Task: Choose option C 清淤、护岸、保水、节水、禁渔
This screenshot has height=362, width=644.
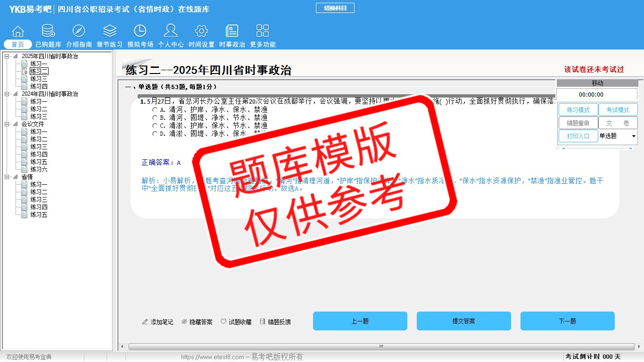Action: [x=155, y=126]
